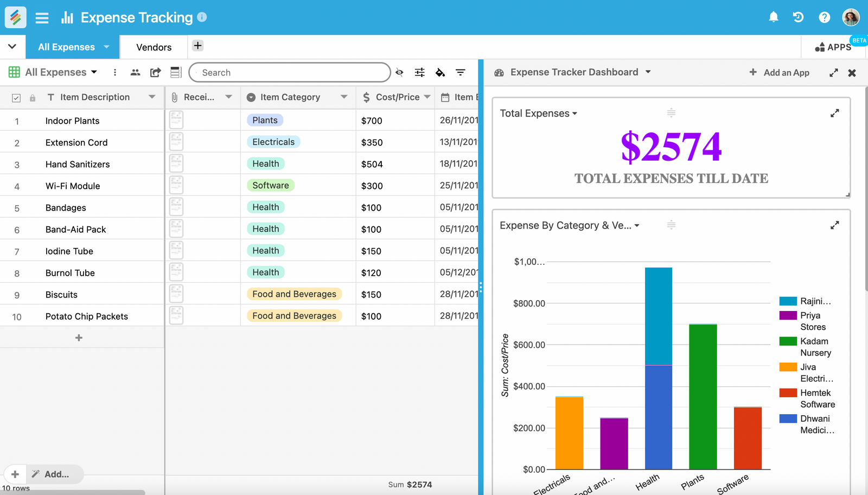
Task: Open the row height settings icon
Action: [x=176, y=72]
